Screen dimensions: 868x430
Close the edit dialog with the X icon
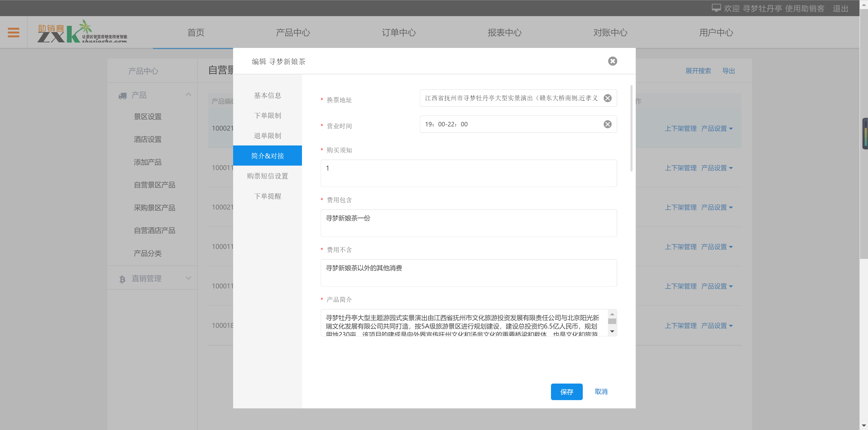(612, 61)
